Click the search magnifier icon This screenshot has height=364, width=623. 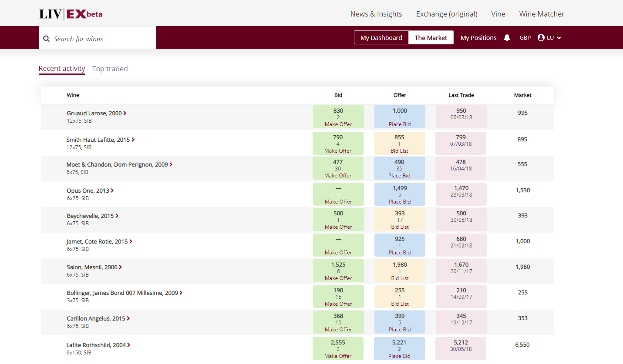(x=47, y=39)
